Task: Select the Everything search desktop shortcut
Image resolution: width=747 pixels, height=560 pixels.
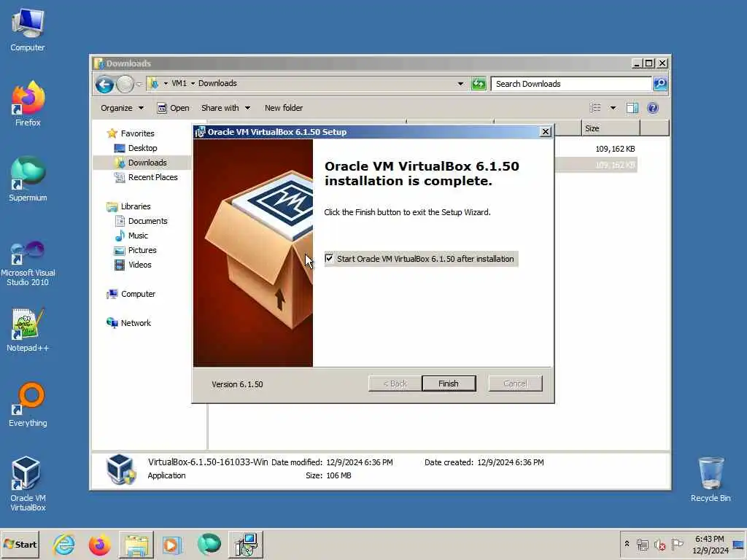Action: [x=28, y=405]
